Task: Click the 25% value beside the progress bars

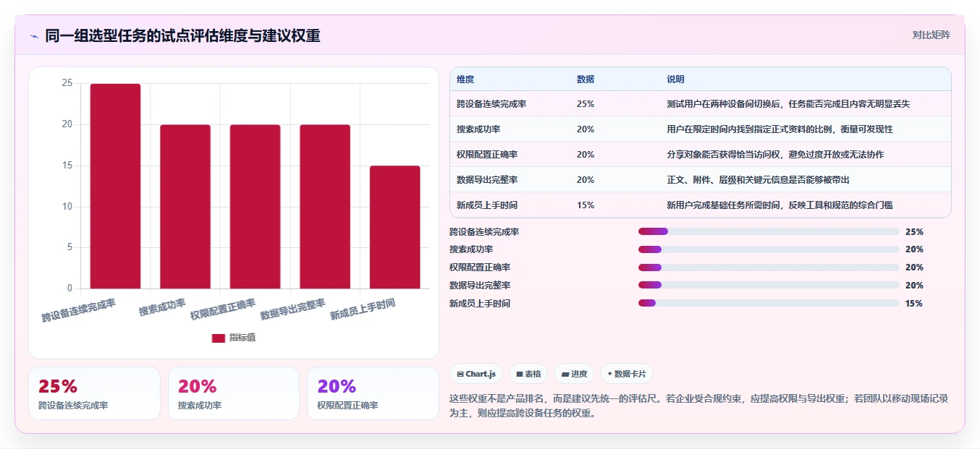Action: point(914,232)
